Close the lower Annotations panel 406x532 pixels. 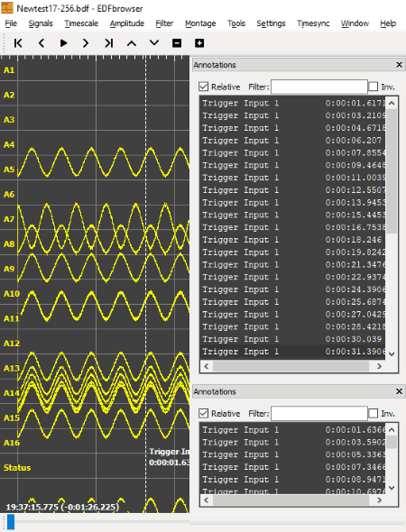[399, 391]
